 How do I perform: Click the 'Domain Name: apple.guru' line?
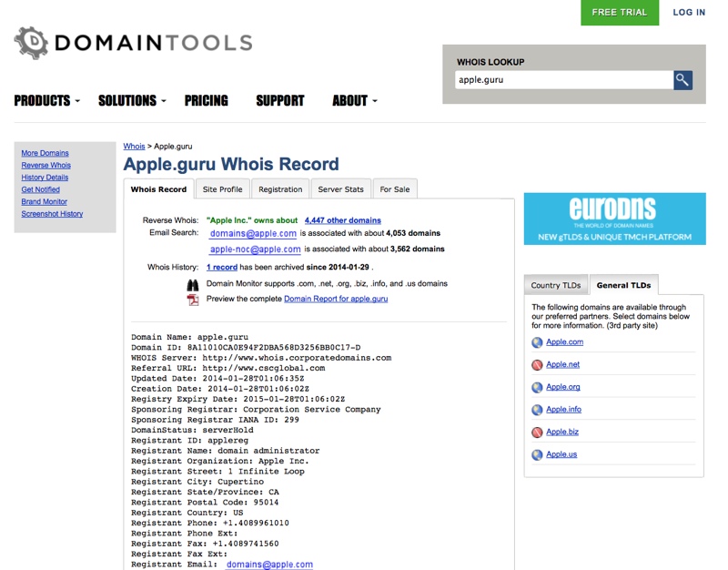click(x=189, y=337)
